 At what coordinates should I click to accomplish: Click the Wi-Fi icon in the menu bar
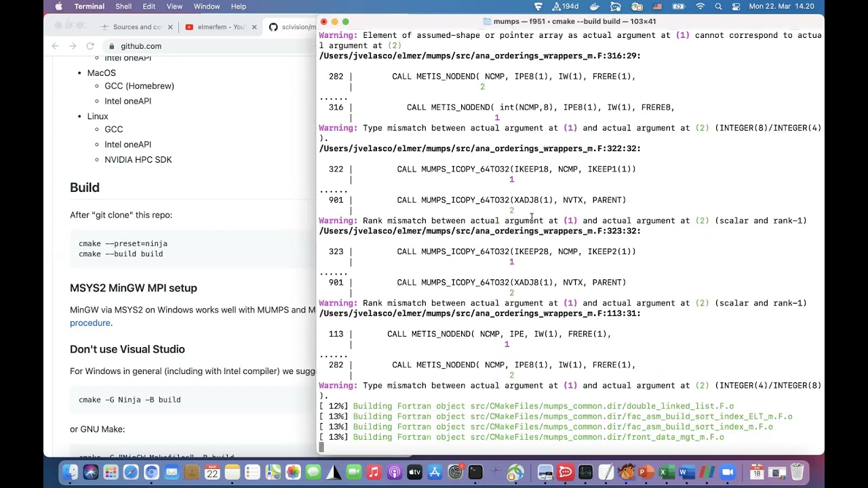point(700,7)
